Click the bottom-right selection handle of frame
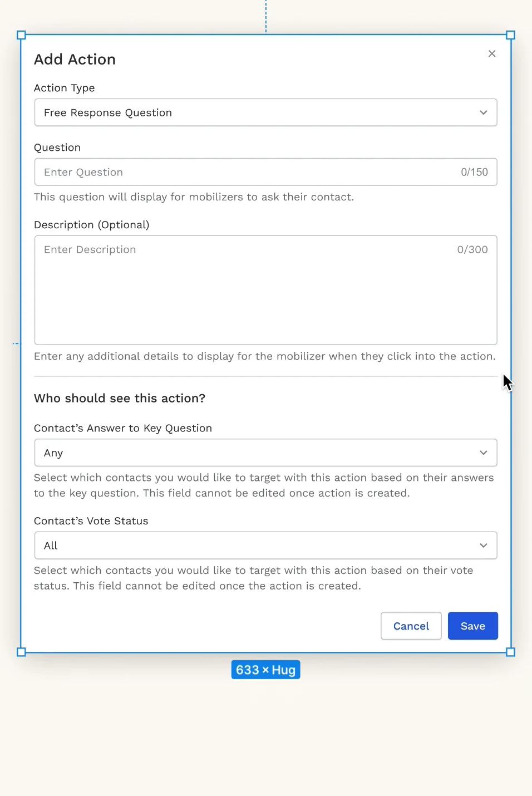 510,652
